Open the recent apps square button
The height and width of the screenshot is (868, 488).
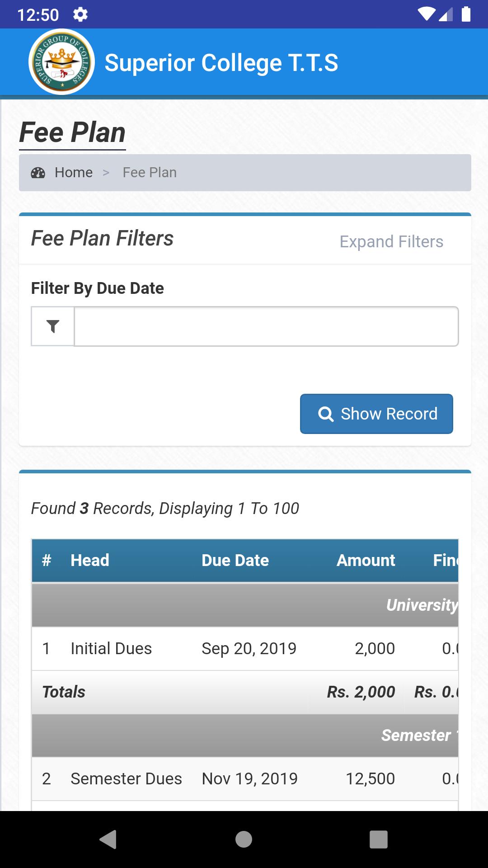coord(379,839)
